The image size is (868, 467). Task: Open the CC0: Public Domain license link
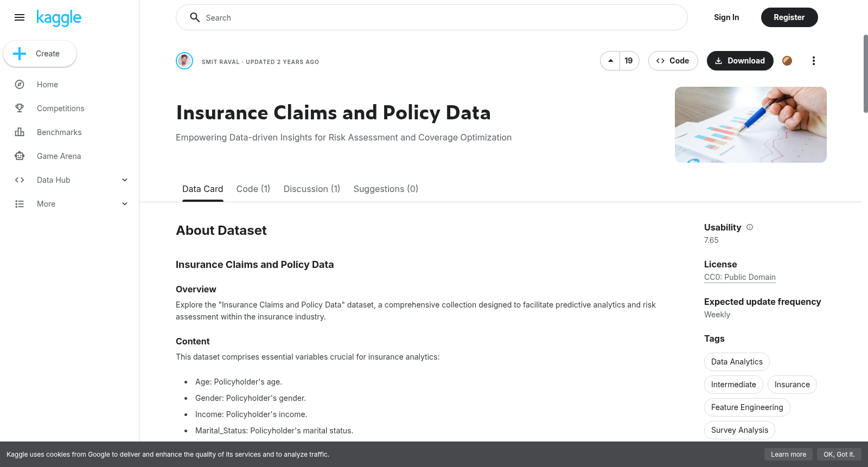click(740, 277)
